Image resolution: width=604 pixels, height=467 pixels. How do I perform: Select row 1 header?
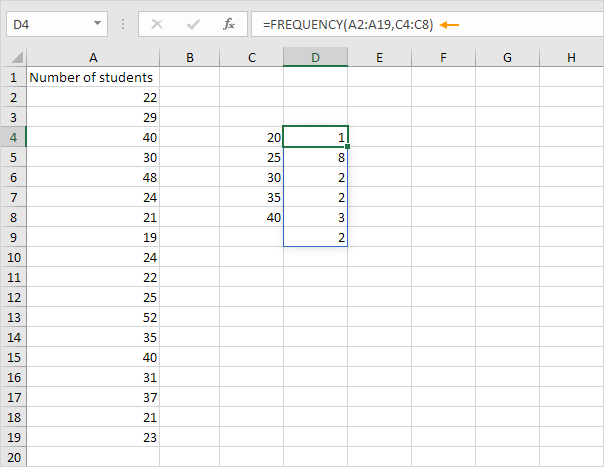coord(13,77)
